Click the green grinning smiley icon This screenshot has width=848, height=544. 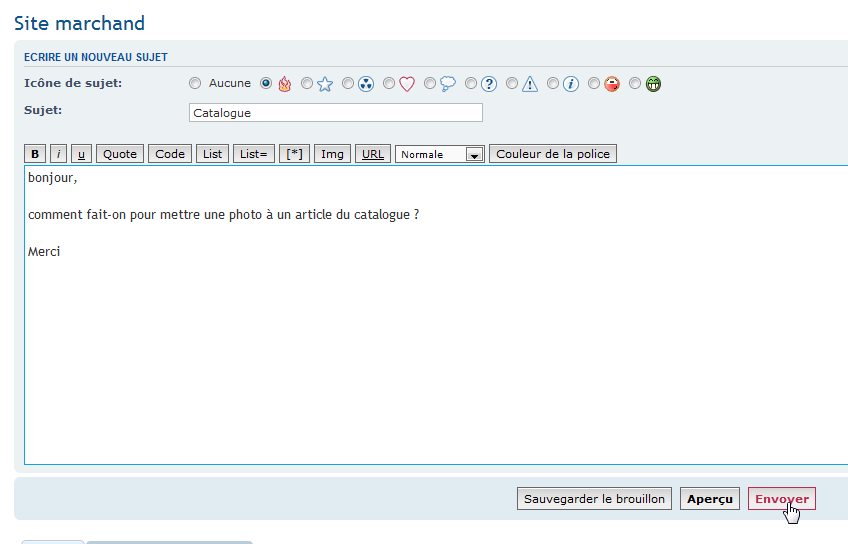click(653, 84)
